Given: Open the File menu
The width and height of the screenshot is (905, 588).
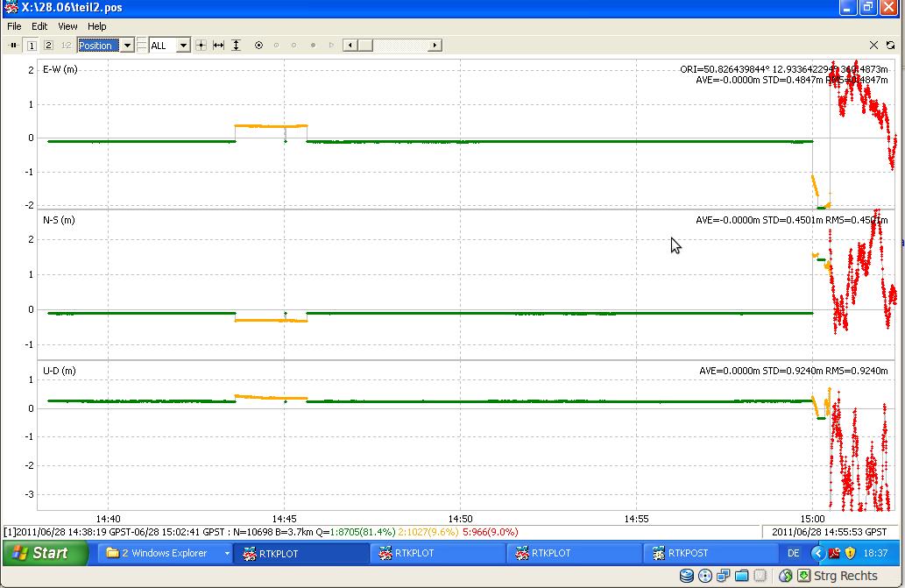Looking at the screenshot, I should point(14,26).
